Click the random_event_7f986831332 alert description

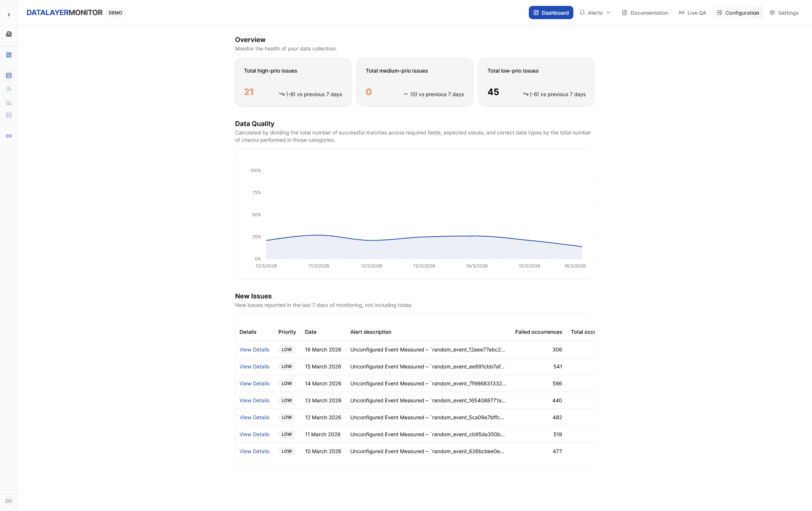(428, 384)
